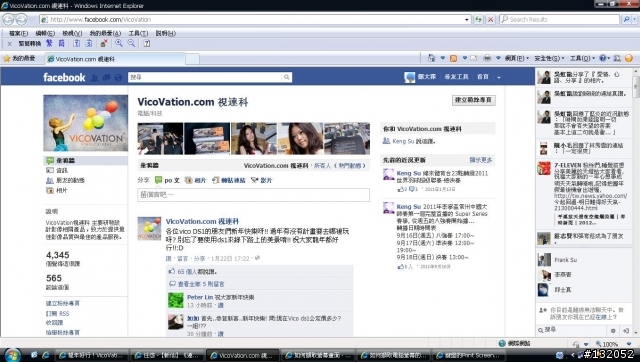Select the VicoVation.com browser tab

pyautogui.click(x=115, y=59)
